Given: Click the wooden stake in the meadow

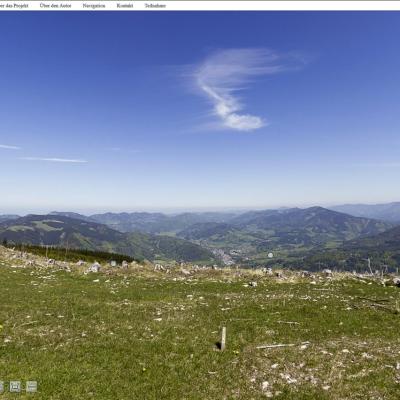Looking at the screenshot, I should 223,338.
